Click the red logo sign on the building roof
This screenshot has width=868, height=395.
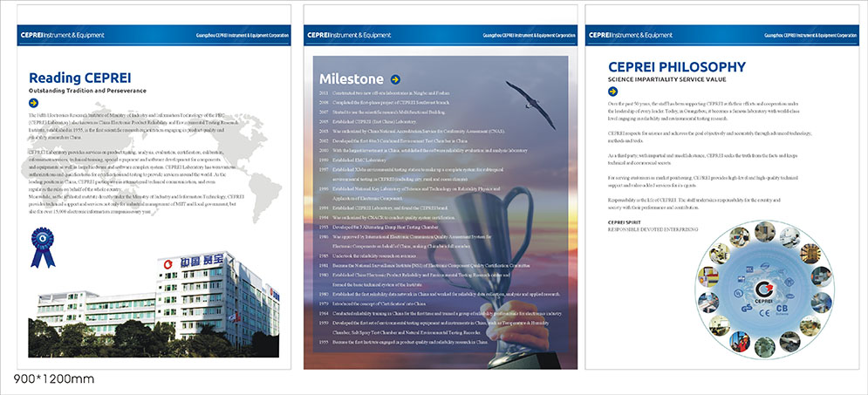(169, 264)
